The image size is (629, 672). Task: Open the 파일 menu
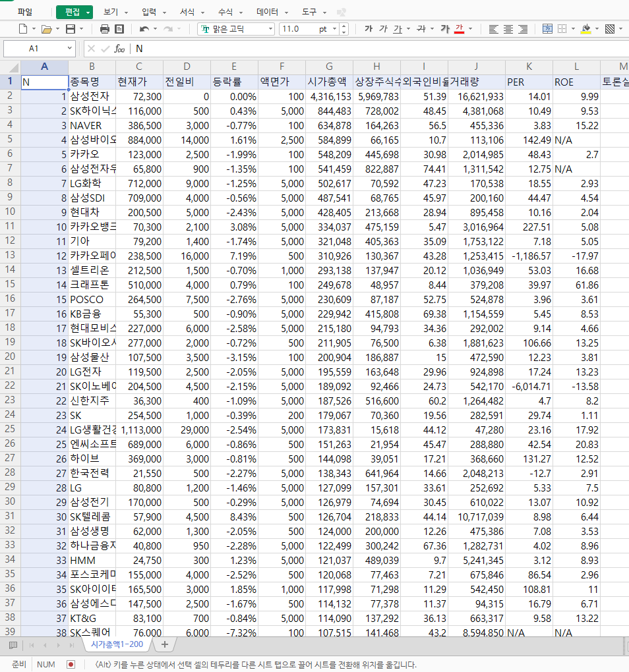click(x=25, y=12)
